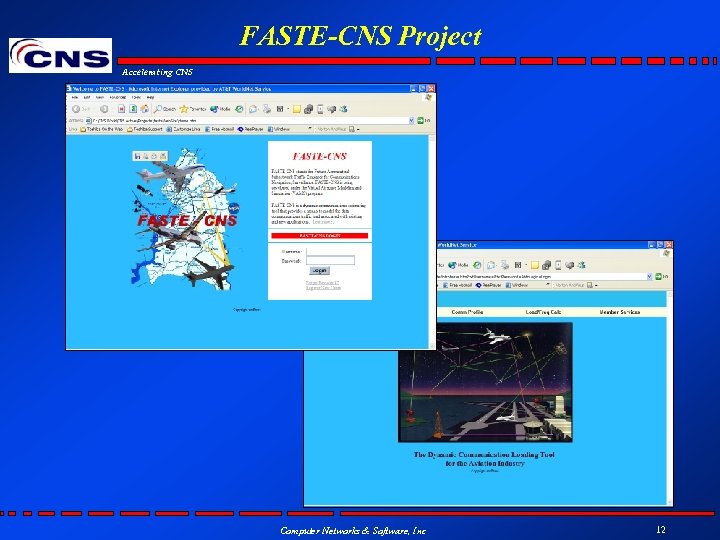Click Free Hotmail link in rear browser
Screen dimensions: 720x540
457,285
